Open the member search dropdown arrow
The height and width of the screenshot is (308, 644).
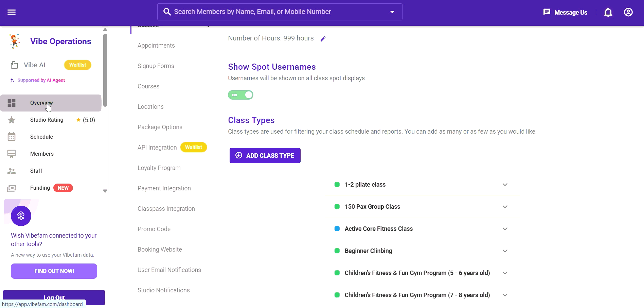392,12
